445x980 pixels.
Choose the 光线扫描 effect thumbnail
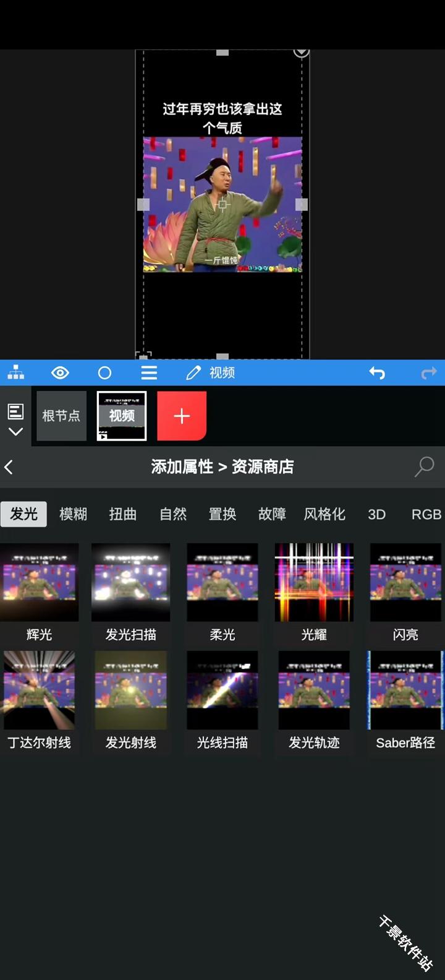click(x=222, y=690)
